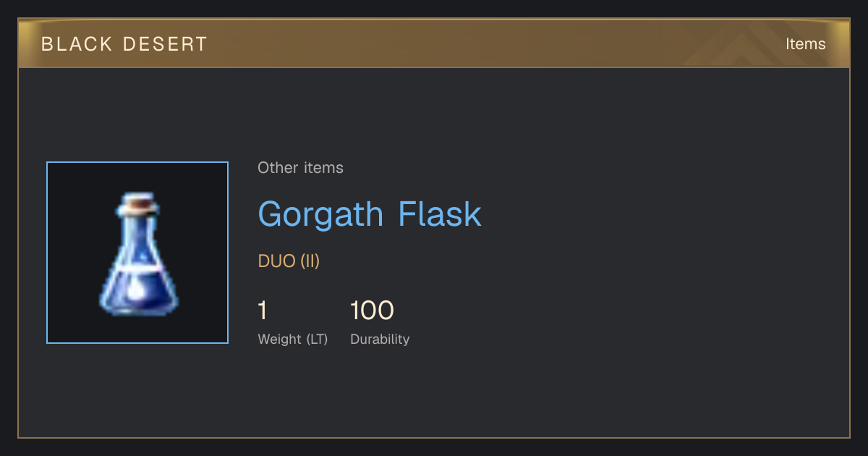This screenshot has height=456, width=868.
Task: Click the Durability label
Action: 380,339
